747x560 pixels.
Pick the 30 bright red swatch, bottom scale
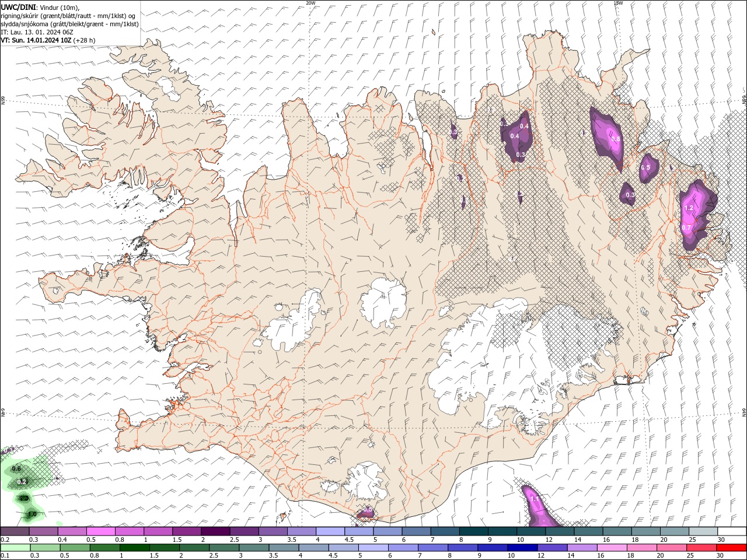pyautogui.click(x=731, y=548)
